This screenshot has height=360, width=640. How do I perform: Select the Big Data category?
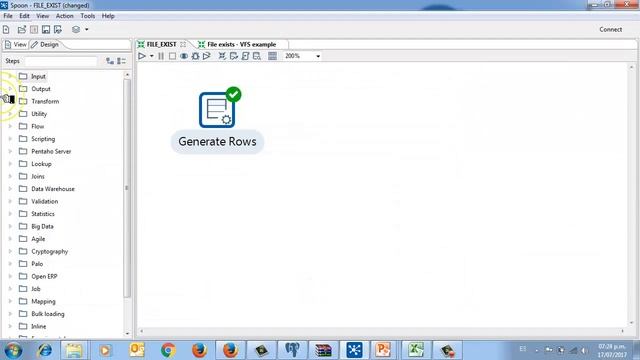42,227
